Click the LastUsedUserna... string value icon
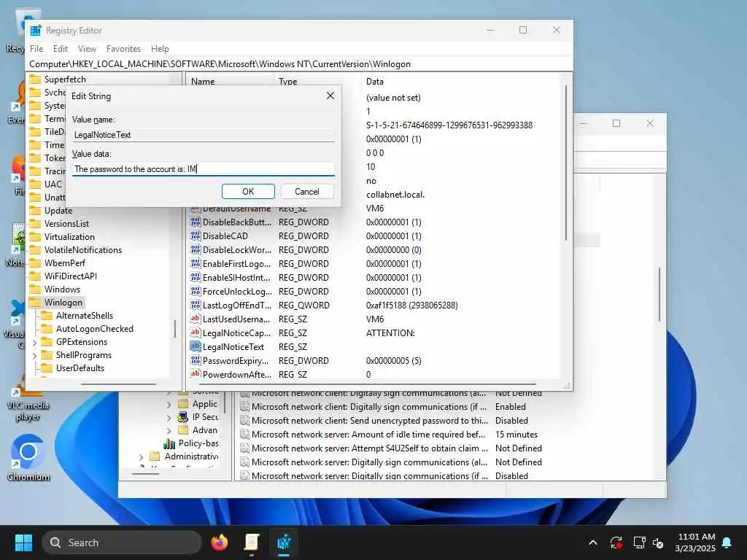Viewport: 747px width, 560px height. 195,319
